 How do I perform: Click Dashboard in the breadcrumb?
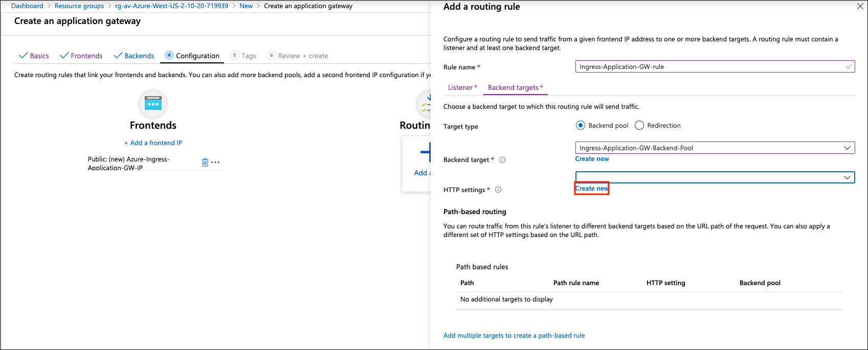click(27, 6)
